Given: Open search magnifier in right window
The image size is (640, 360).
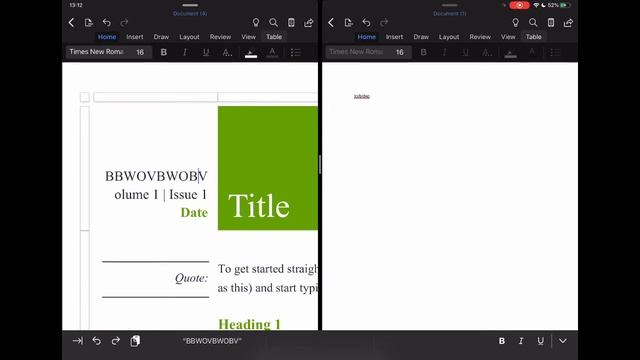Looking at the screenshot, I should pyautogui.click(x=533, y=22).
